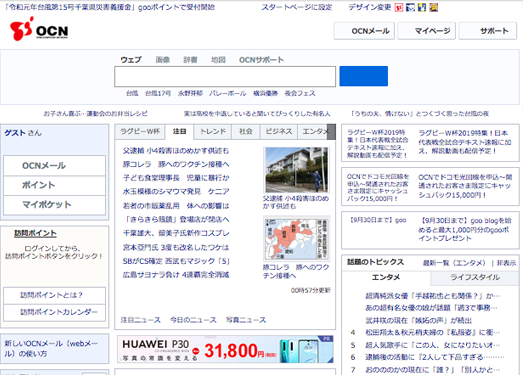Click the スタートページに設定 link
The width and height of the screenshot is (523, 375).
coord(297,7)
